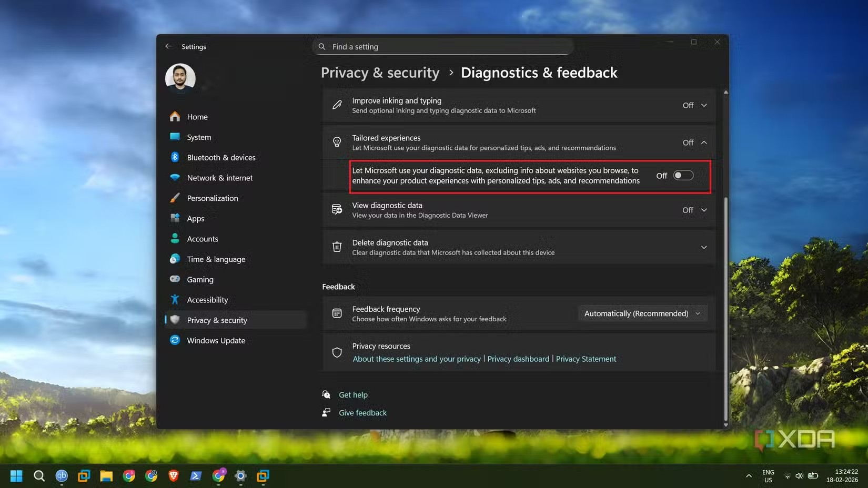Image resolution: width=868 pixels, height=488 pixels.
Task: Click the user profile picture
Action: tap(180, 78)
